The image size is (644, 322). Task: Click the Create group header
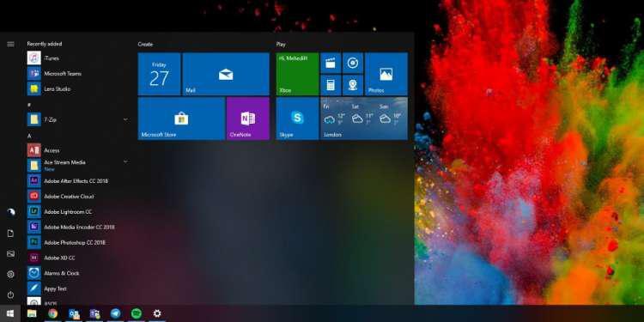click(x=145, y=44)
